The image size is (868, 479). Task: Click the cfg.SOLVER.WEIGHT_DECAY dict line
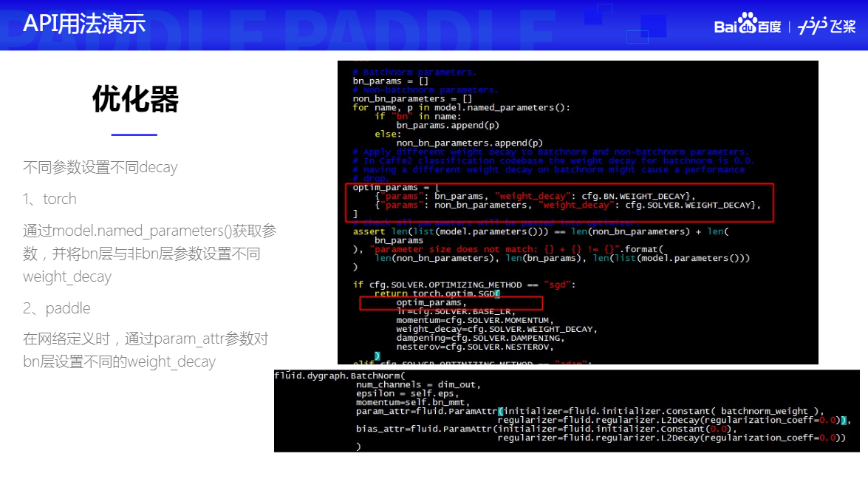[567, 205]
